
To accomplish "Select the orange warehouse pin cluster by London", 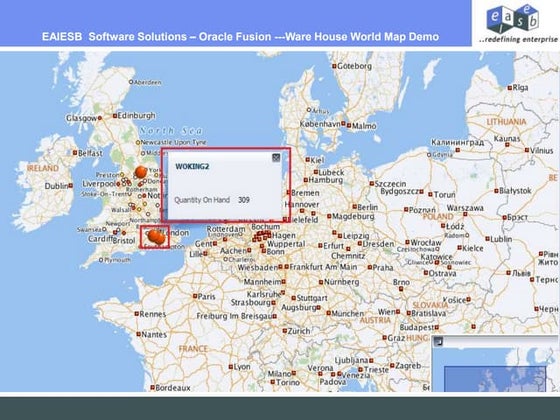I will pos(156,237).
